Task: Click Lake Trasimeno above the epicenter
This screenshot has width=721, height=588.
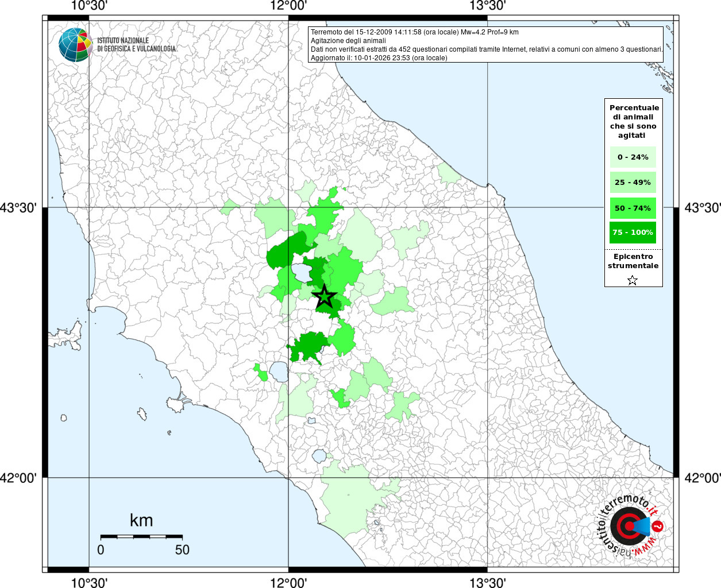Action: click(300, 271)
